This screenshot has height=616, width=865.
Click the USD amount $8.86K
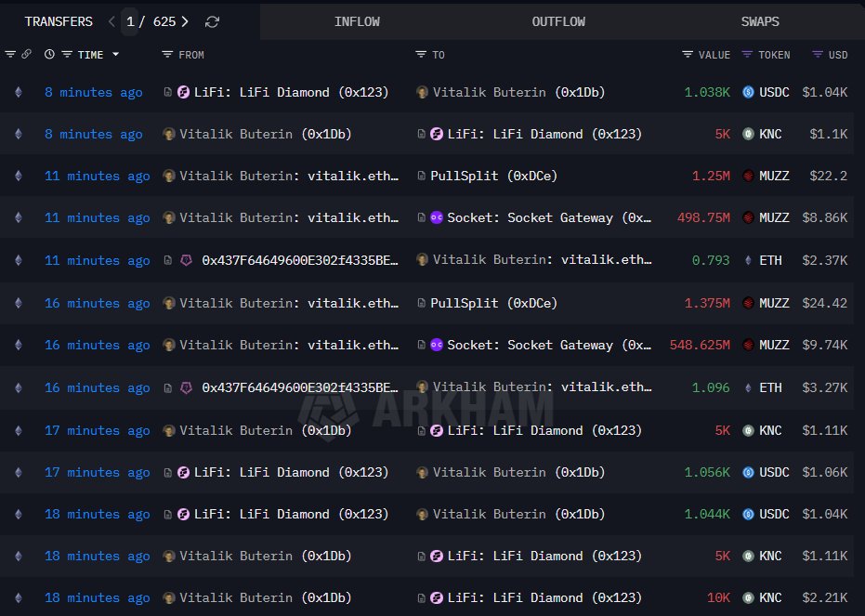(825, 217)
